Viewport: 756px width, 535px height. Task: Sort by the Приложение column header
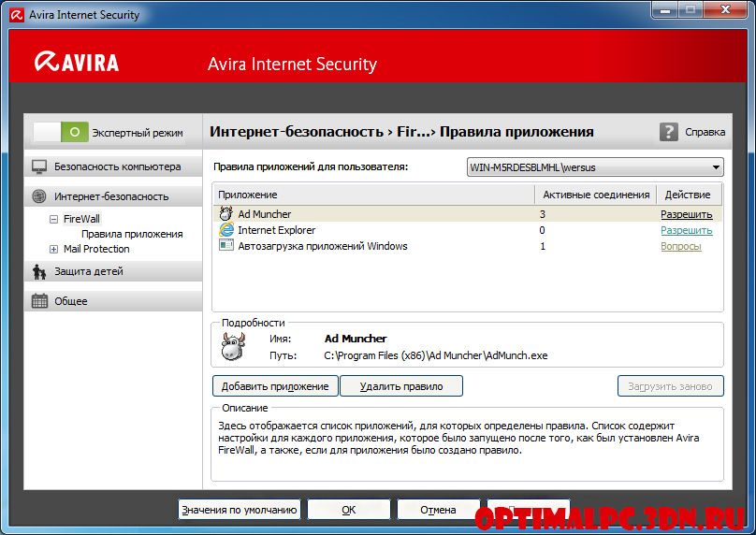click(x=373, y=195)
